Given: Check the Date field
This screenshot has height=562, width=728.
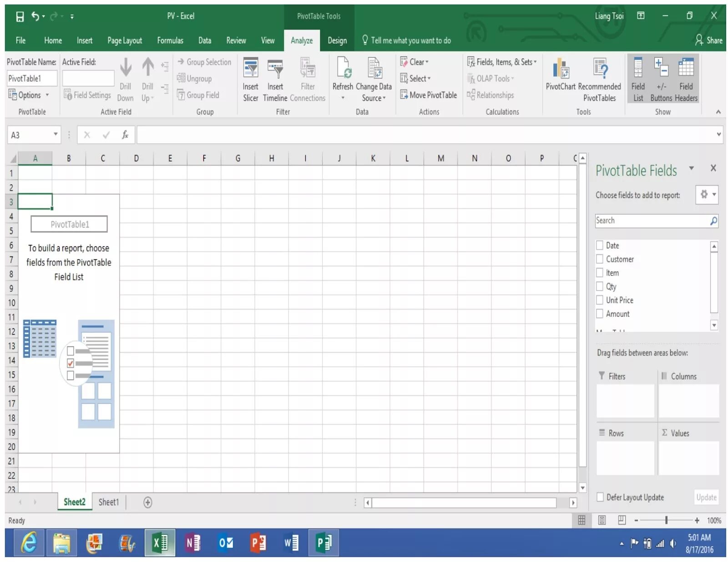Looking at the screenshot, I should pos(600,246).
